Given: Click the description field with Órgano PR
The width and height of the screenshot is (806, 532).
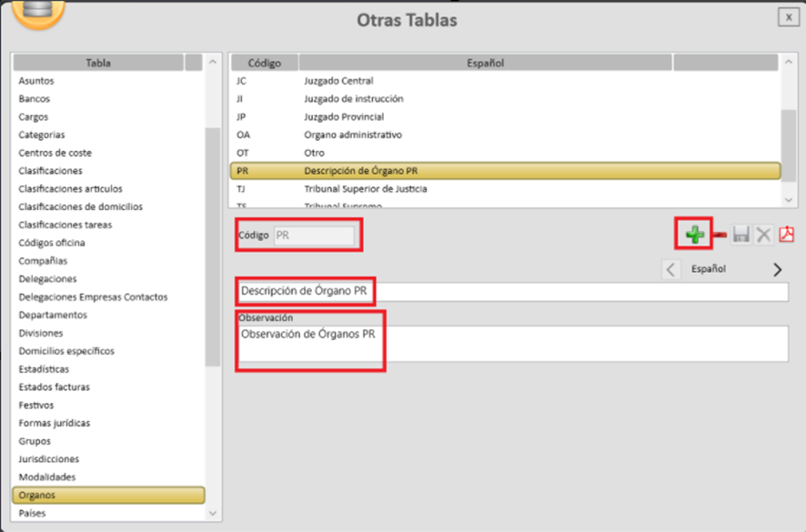Looking at the screenshot, I should [x=509, y=291].
